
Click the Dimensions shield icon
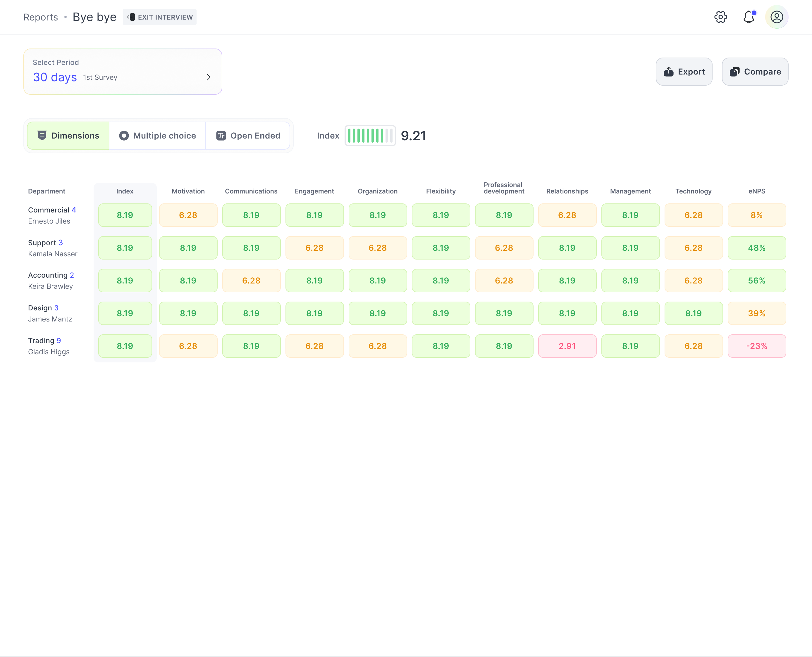tap(42, 136)
